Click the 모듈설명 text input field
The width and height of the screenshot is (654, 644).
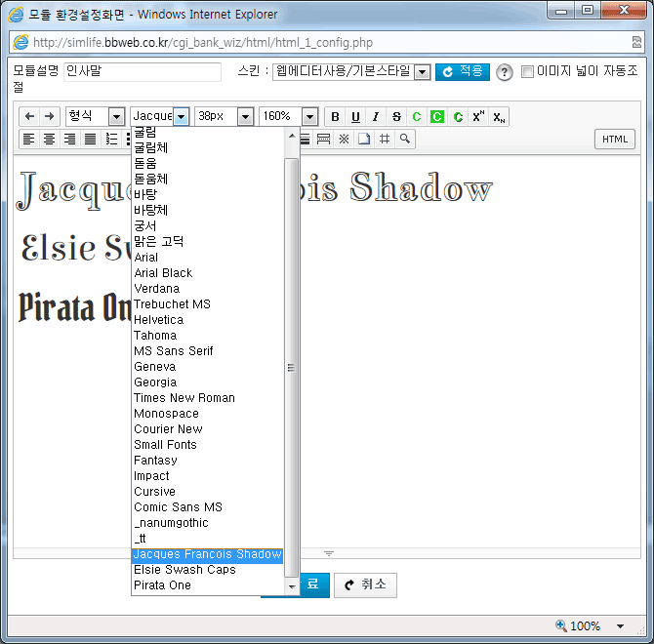(x=143, y=71)
